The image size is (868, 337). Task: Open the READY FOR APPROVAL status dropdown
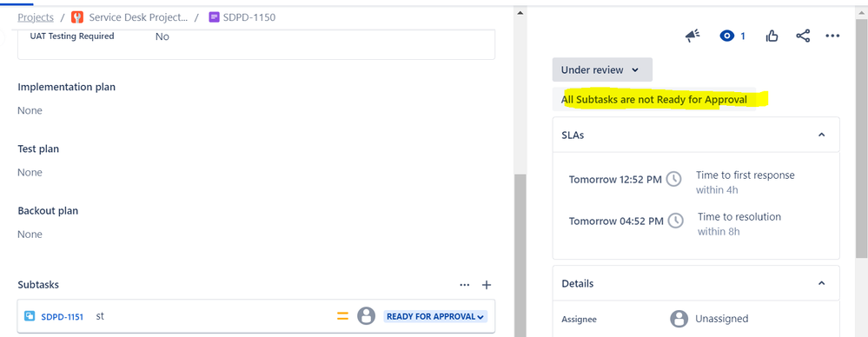tap(435, 316)
